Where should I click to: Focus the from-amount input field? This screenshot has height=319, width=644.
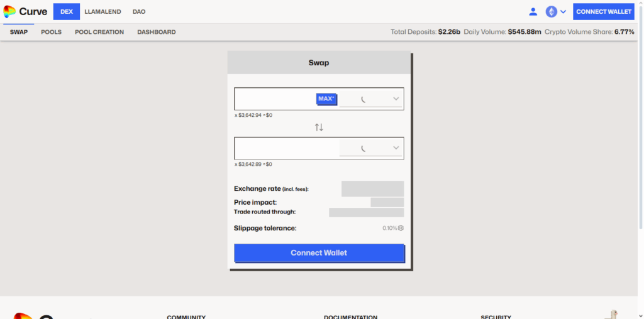click(275, 99)
